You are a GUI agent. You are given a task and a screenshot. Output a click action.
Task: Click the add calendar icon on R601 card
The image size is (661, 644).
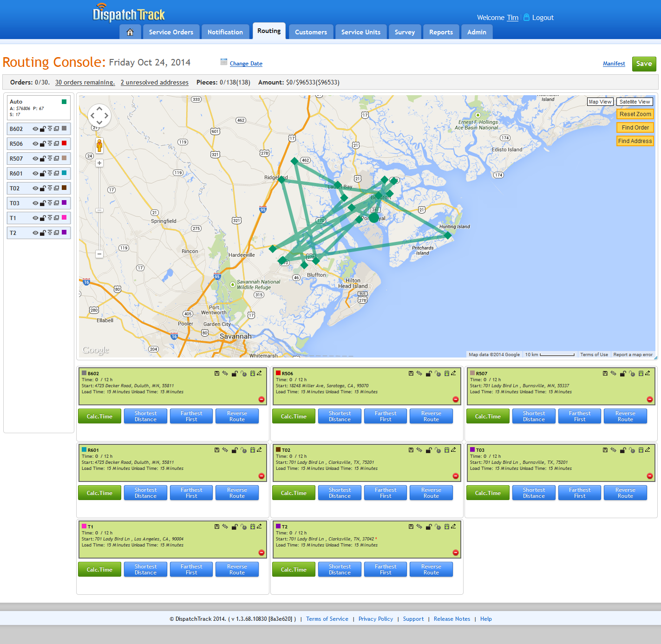pos(252,450)
